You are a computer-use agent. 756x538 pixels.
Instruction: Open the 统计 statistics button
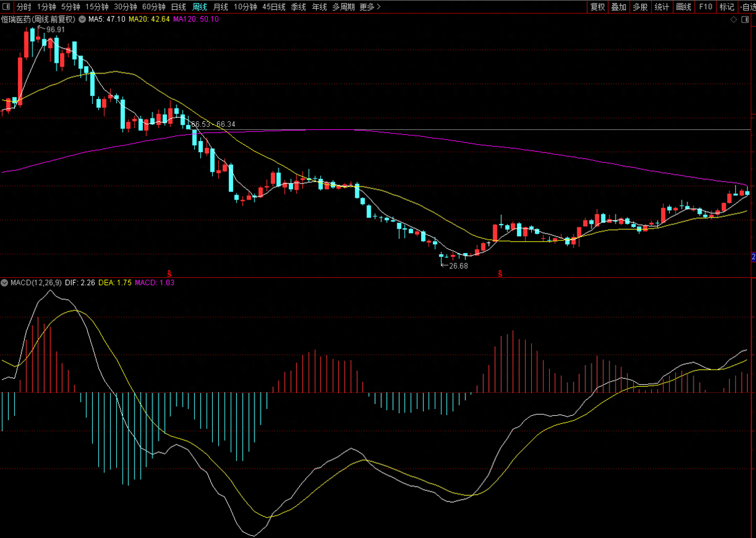click(x=662, y=6)
